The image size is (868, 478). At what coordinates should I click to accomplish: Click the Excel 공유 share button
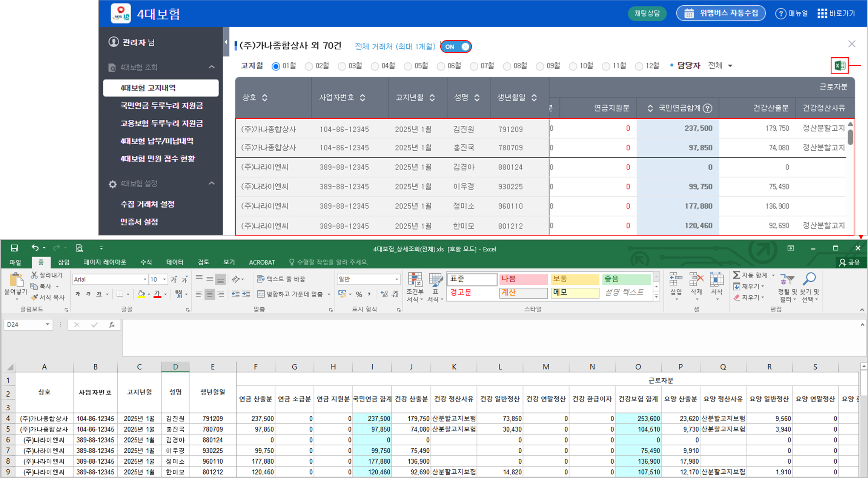pyautogui.click(x=850, y=262)
